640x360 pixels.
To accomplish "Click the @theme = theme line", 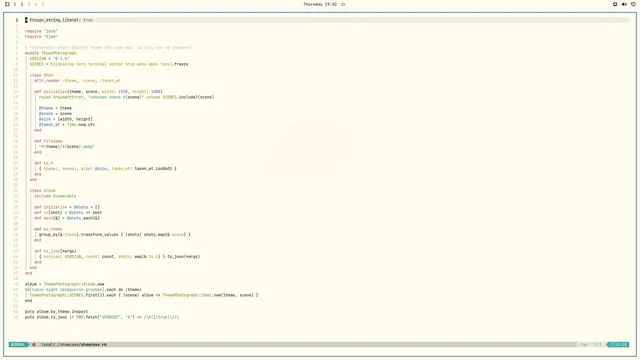I will pyautogui.click(x=55, y=108).
